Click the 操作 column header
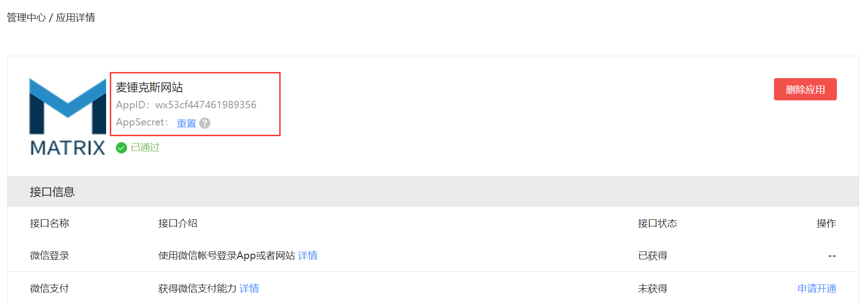The width and height of the screenshot is (868, 303). 826,224
